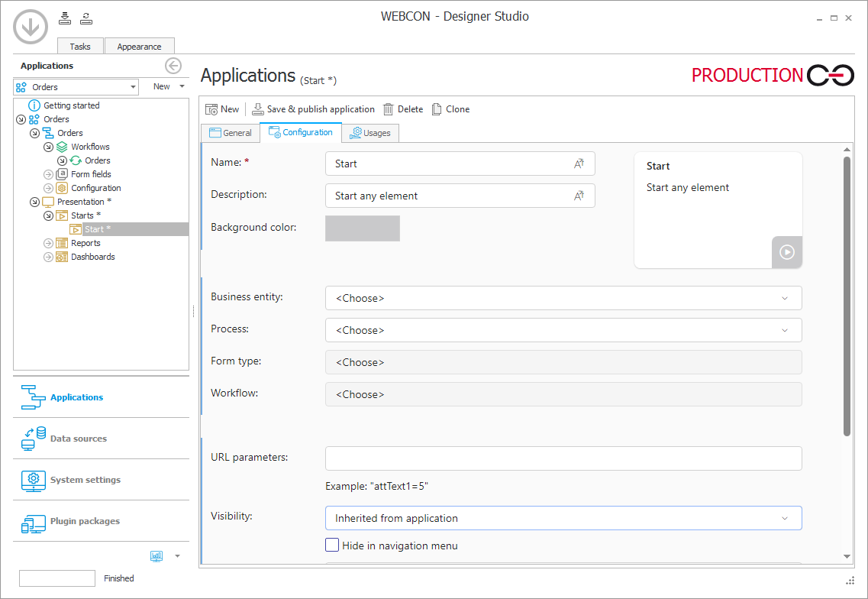Click the back arrow in Applications header
Image resolution: width=868 pixels, height=599 pixels.
173,66
